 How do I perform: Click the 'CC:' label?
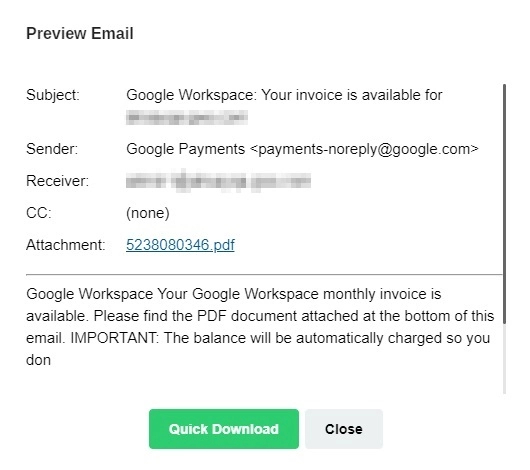point(39,213)
